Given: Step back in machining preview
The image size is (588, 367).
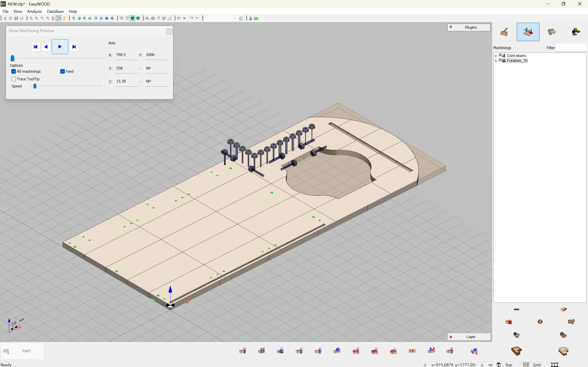Looking at the screenshot, I should coord(46,47).
